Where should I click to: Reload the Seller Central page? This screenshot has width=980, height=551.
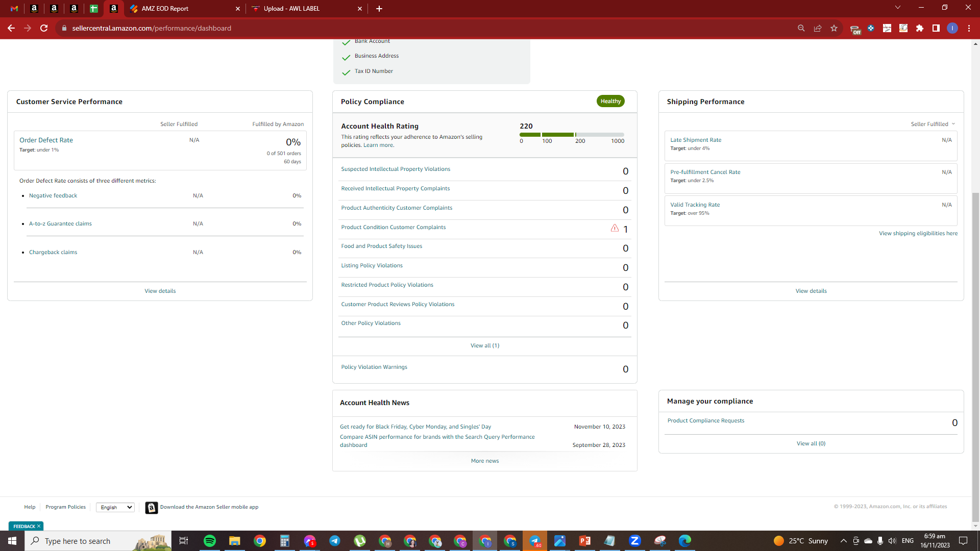point(44,28)
